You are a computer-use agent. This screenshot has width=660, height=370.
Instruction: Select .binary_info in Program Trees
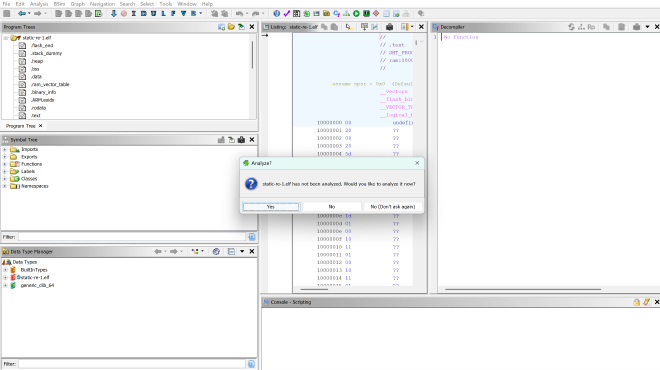click(x=43, y=92)
